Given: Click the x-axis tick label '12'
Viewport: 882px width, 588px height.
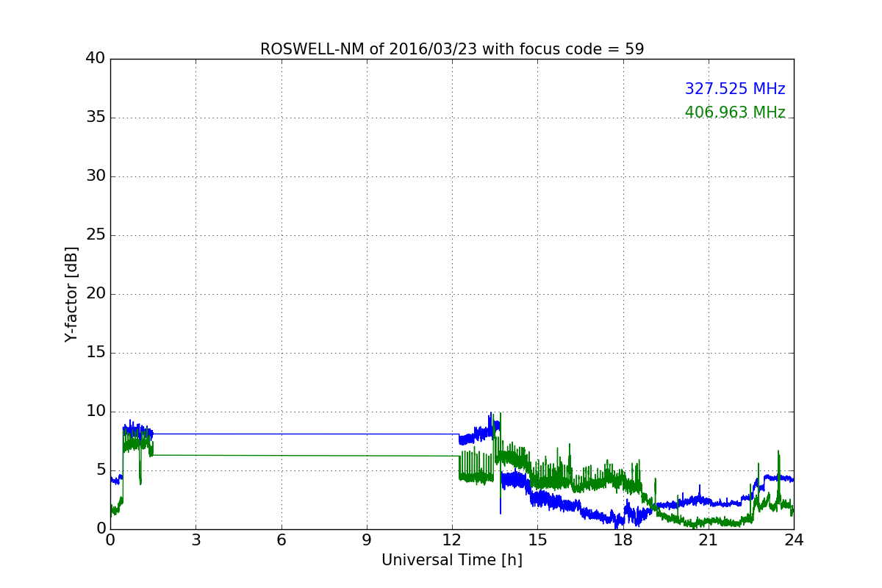Looking at the screenshot, I should tap(452, 540).
